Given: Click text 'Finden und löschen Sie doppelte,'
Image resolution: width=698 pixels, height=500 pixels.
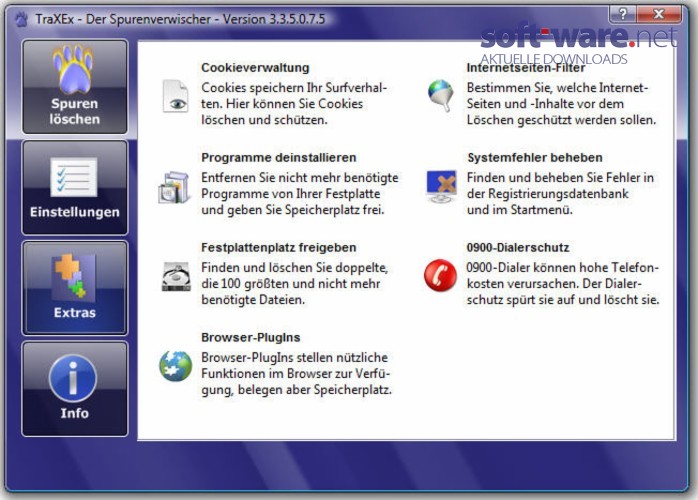Looking at the screenshot, I should (295, 268).
